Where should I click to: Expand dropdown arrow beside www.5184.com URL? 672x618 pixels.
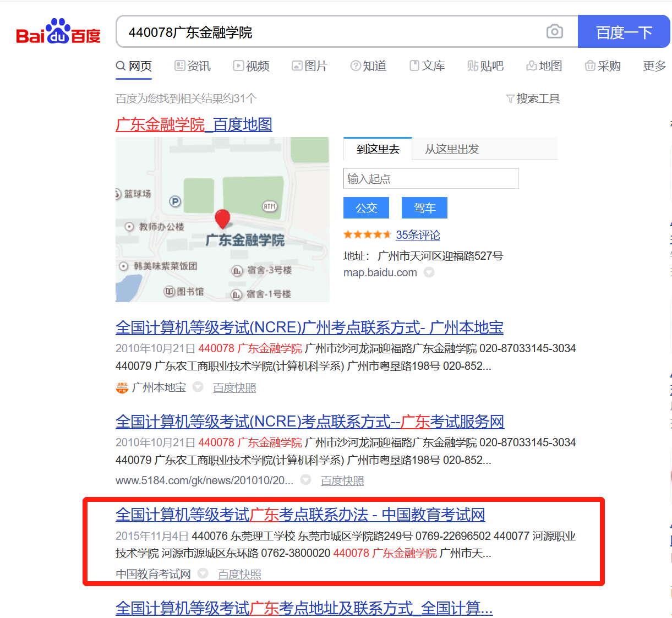coord(305,480)
